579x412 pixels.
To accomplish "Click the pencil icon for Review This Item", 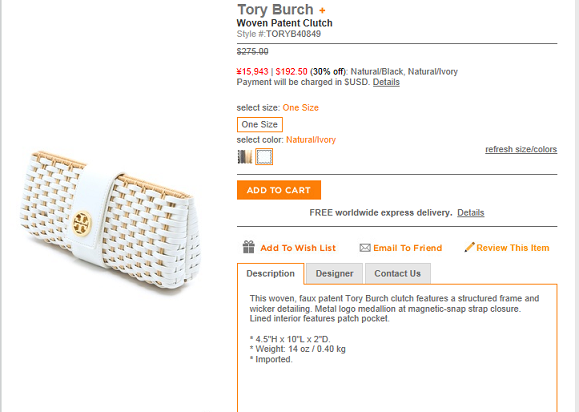I will [x=469, y=247].
